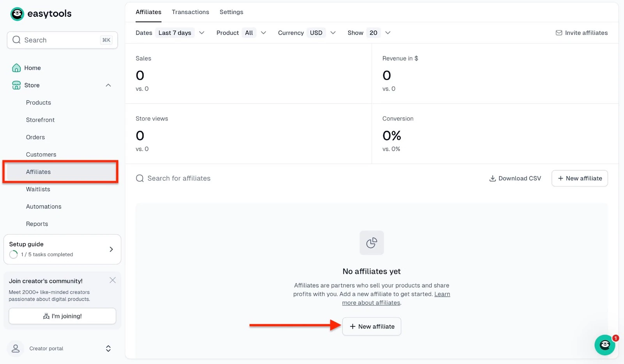
Task: Click the envelope icon beside Invite affiliates
Action: pos(559,33)
